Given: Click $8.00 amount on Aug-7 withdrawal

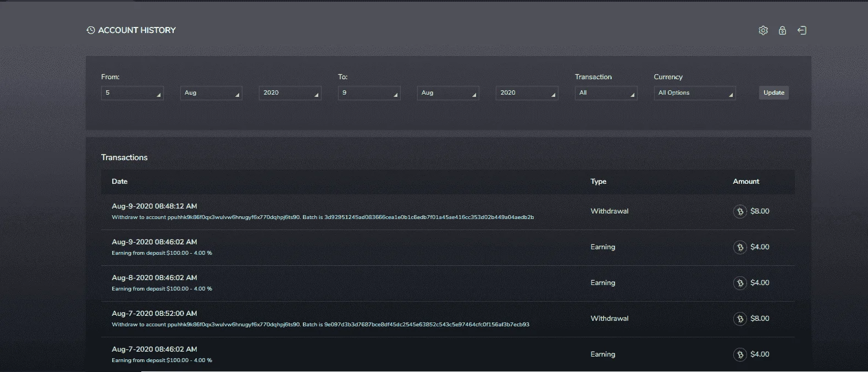Looking at the screenshot, I should (760, 319).
